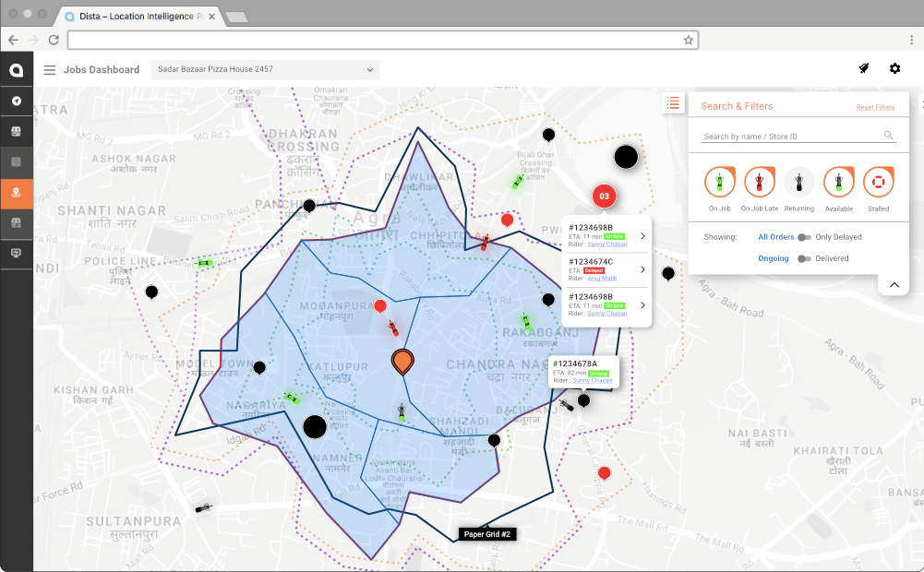Open the hamburger menu beside Jobs Dashboard

(50, 70)
